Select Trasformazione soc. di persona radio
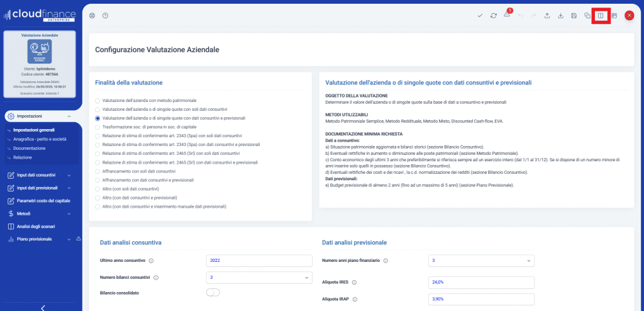 point(97,127)
